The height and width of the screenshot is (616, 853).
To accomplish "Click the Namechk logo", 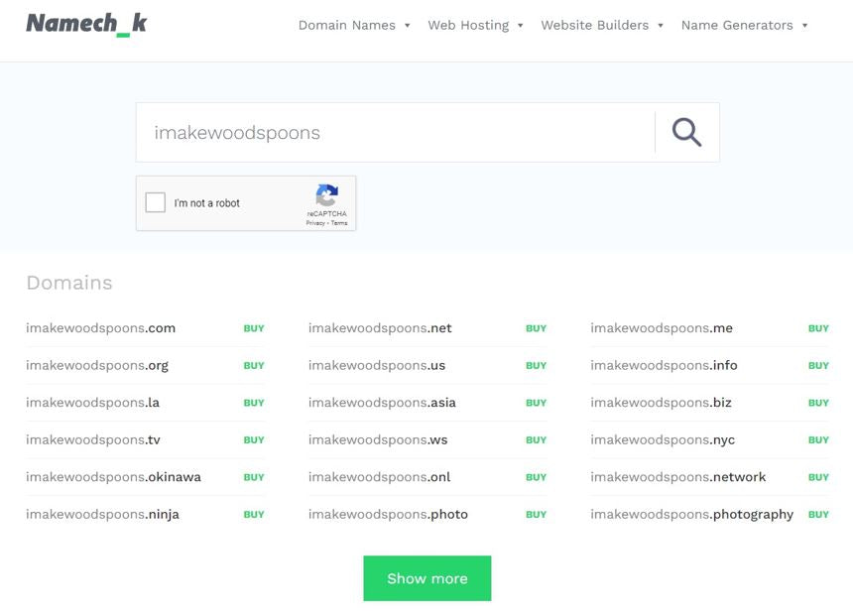I will [86, 24].
